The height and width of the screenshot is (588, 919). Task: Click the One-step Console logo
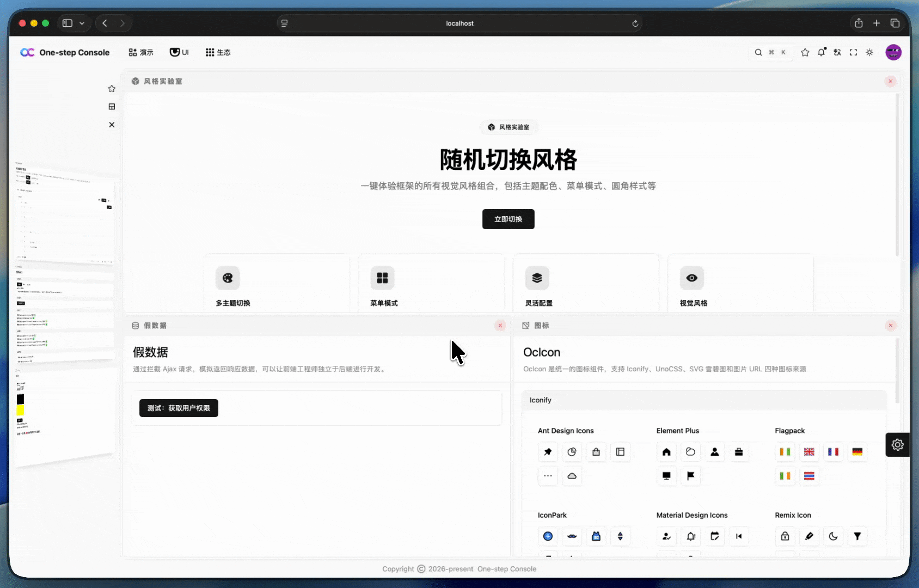point(65,52)
